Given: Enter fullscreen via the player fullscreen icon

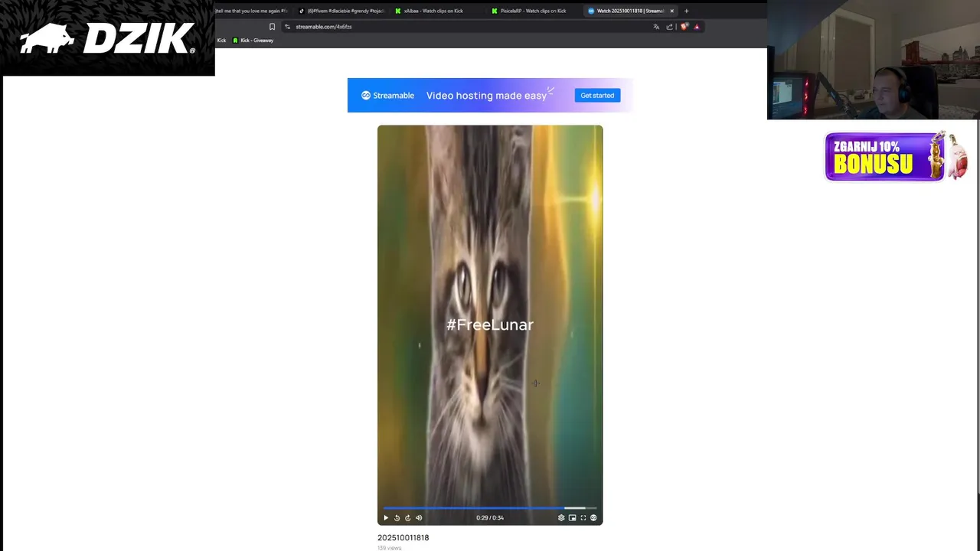Looking at the screenshot, I should click(583, 518).
